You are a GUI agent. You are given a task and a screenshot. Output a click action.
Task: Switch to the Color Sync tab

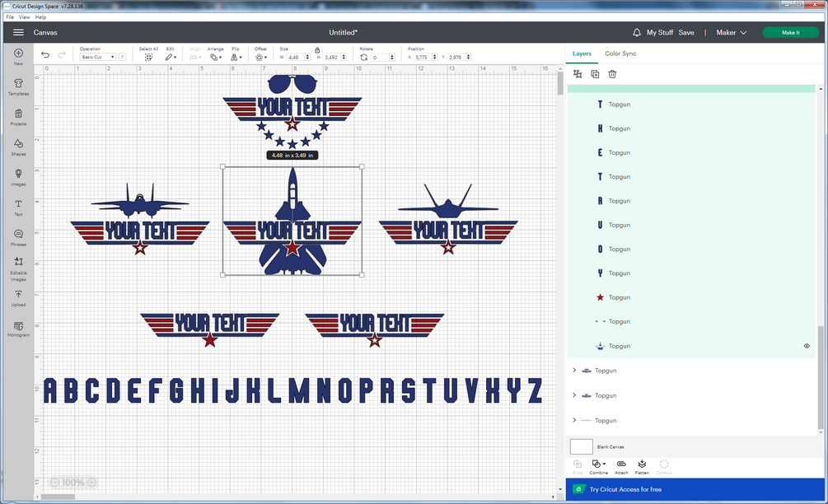pos(620,54)
